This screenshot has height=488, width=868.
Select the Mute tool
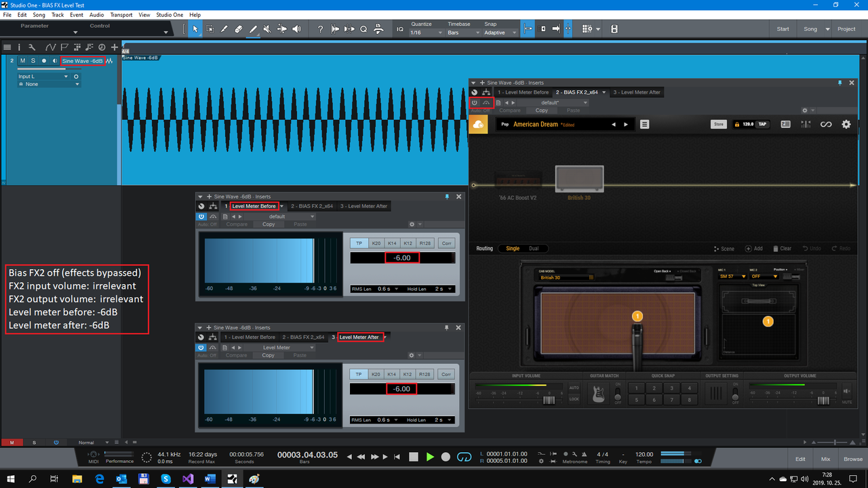pyautogui.click(x=268, y=29)
